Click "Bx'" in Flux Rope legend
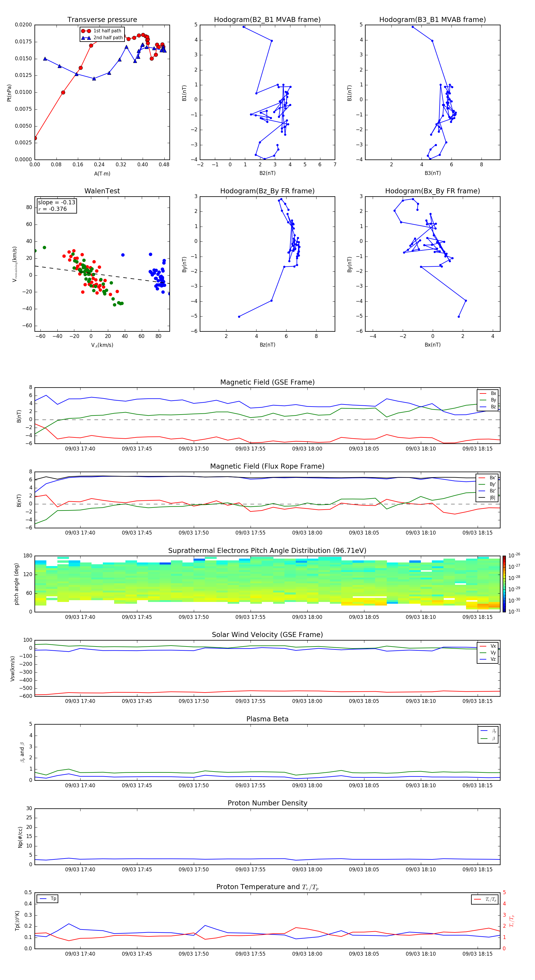 click(488, 478)
